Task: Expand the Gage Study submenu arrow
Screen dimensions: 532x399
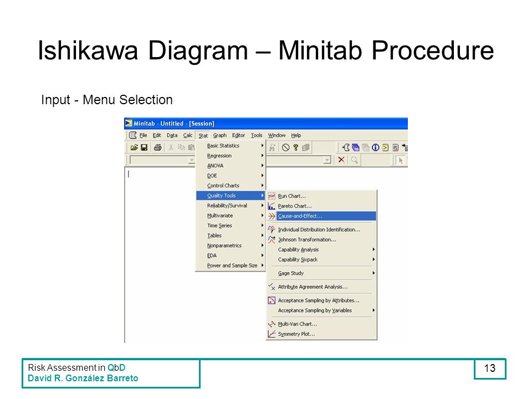Action: click(x=373, y=273)
